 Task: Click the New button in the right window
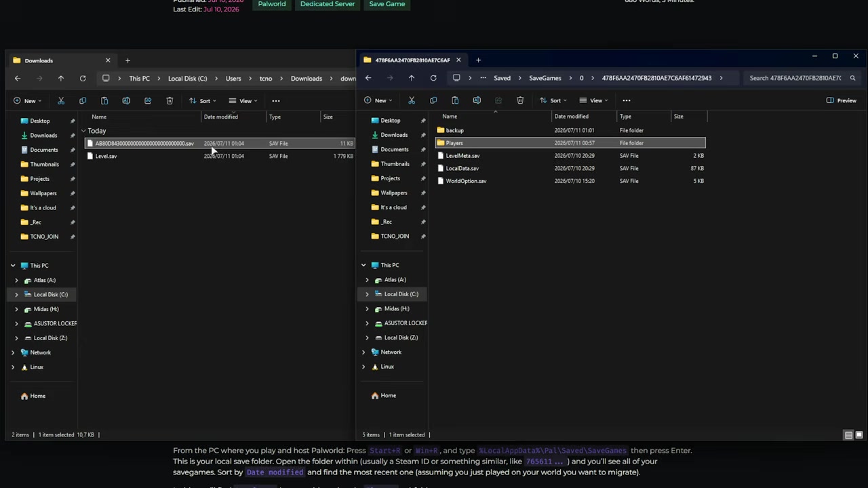point(375,100)
